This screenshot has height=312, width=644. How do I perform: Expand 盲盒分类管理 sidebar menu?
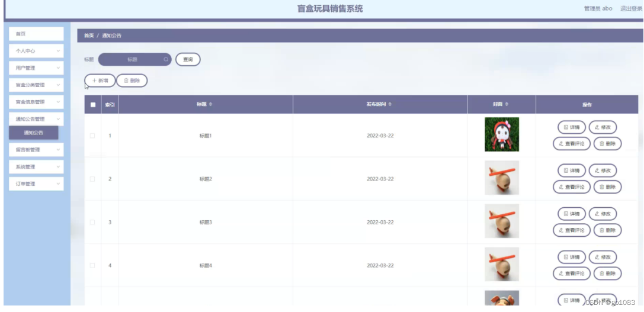(36, 85)
